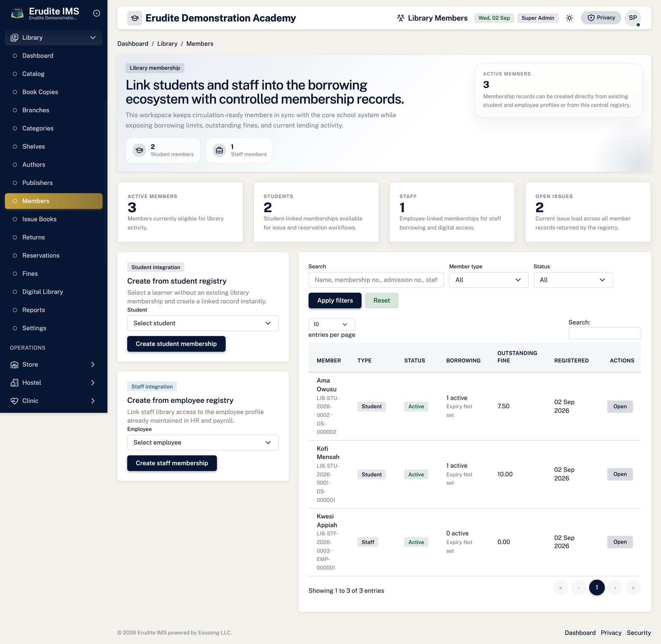Viewport: 661px width, 644px height.
Task: Open Ama Owusu's member record
Action: [x=620, y=407]
